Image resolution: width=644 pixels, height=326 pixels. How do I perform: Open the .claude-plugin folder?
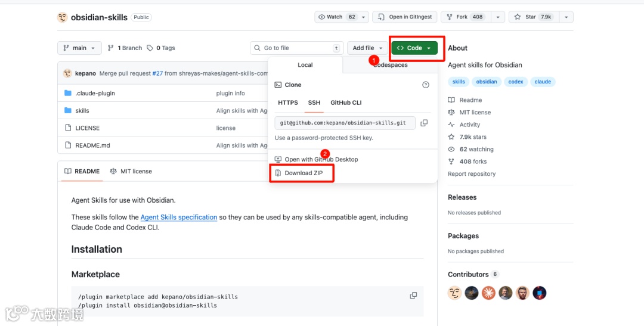click(95, 93)
